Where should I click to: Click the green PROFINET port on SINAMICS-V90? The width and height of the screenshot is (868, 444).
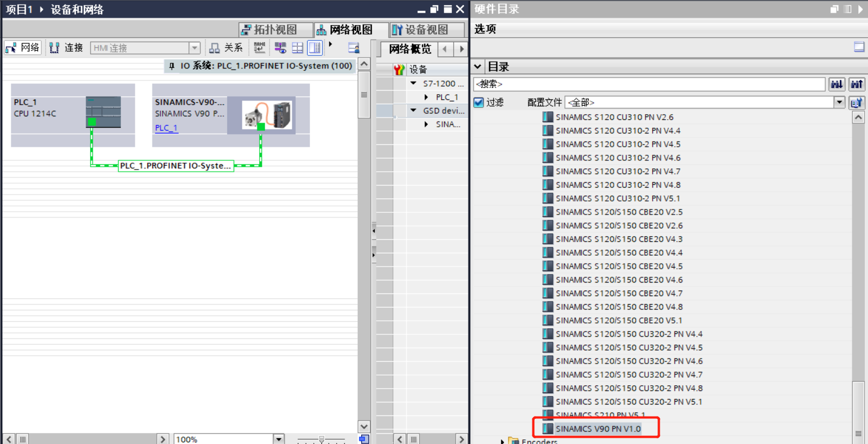point(261,127)
